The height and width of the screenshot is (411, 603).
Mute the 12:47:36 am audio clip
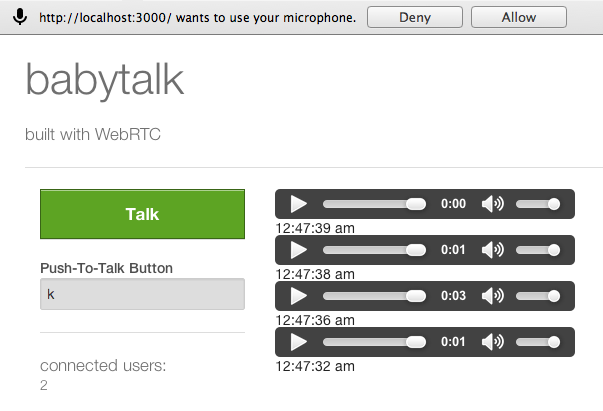coord(492,296)
